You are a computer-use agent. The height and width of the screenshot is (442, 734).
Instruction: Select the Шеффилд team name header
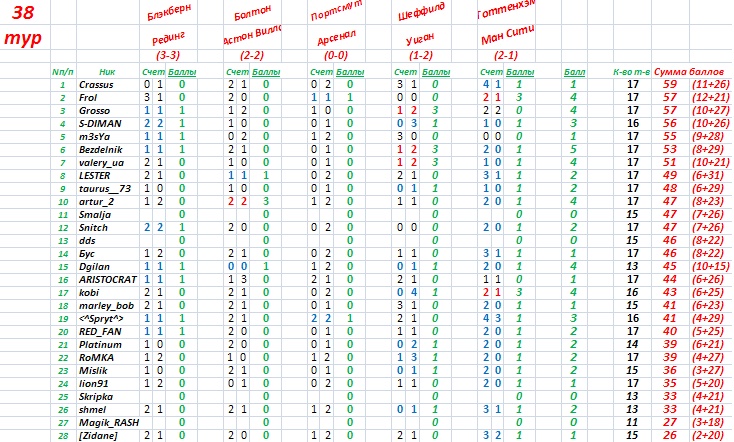pyautogui.click(x=421, y=16)
